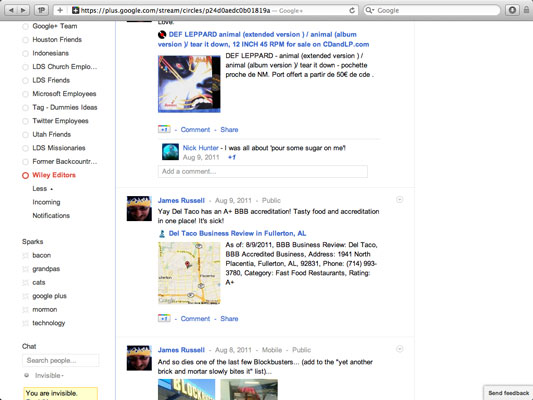Open the Blockbuster sign photo thumbnail
This screenshot has width=533, height=400.
pos(187,389)
